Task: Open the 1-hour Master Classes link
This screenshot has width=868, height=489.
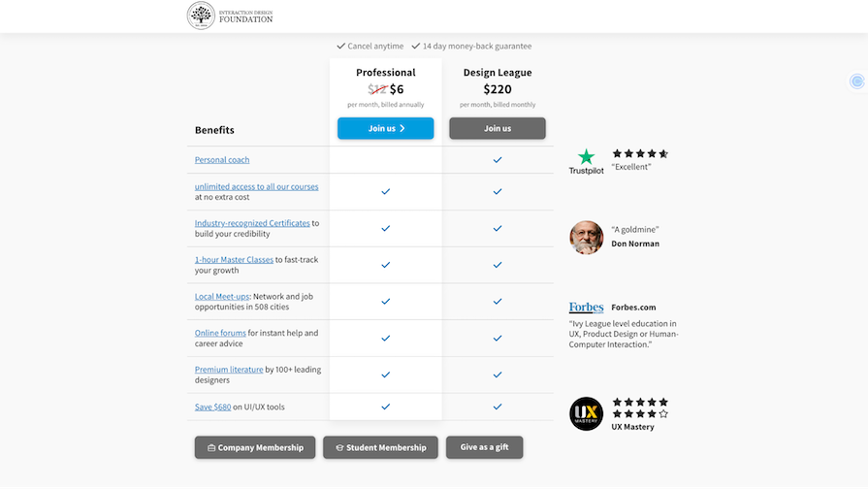Action: [x=234, y=259]
